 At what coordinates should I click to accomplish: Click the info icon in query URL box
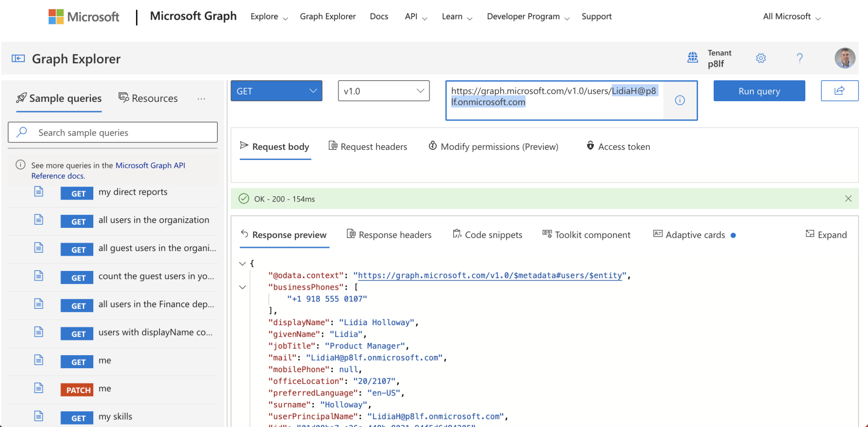coord(680,100)
